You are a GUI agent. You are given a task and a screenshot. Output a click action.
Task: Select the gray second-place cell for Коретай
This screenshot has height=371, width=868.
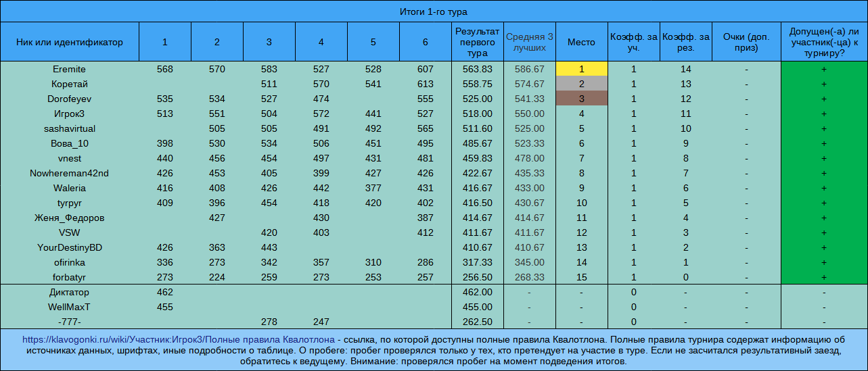coord(581,84)
